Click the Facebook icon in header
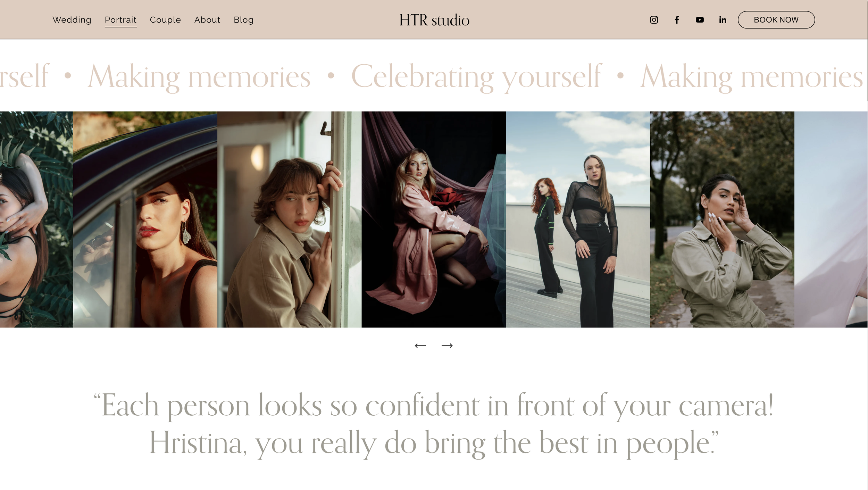Image resolution: width=868 pixels, height=490 pixels. click(677, 20)
